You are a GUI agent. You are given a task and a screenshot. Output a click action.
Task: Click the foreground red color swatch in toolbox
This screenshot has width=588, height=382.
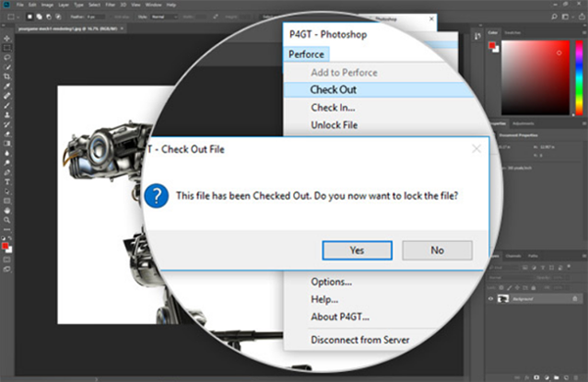(x=5, y=246)
